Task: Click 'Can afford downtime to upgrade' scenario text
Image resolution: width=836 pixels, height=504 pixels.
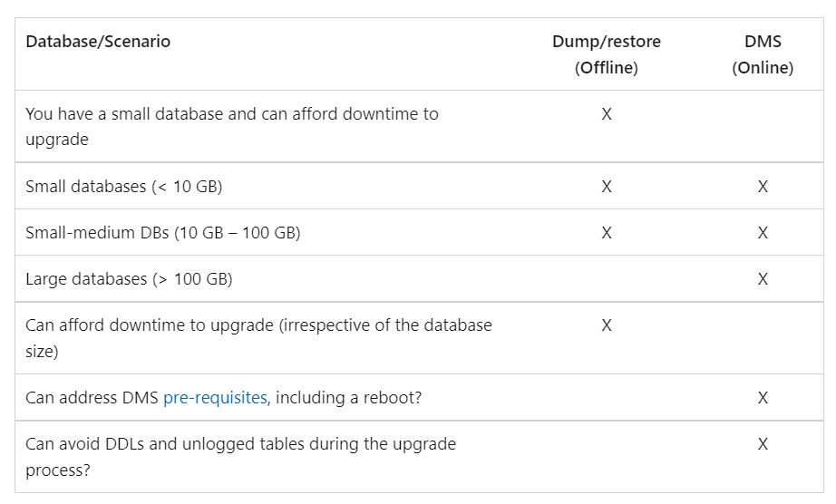Action: coord(258,338)
